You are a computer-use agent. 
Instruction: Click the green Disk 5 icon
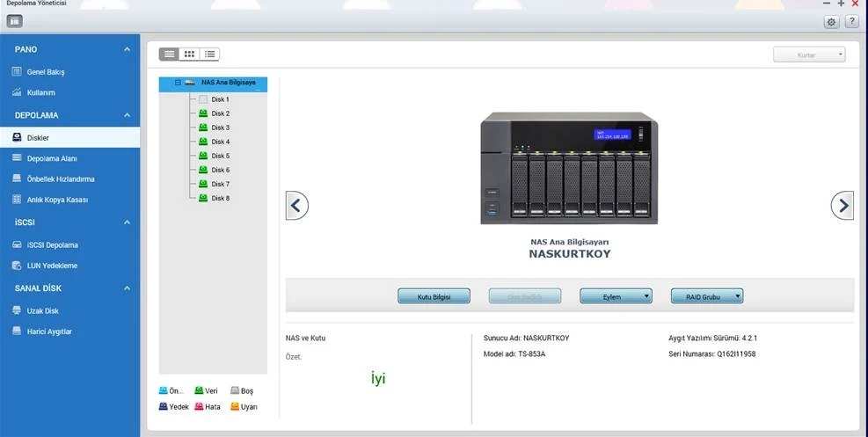(203, 156)
